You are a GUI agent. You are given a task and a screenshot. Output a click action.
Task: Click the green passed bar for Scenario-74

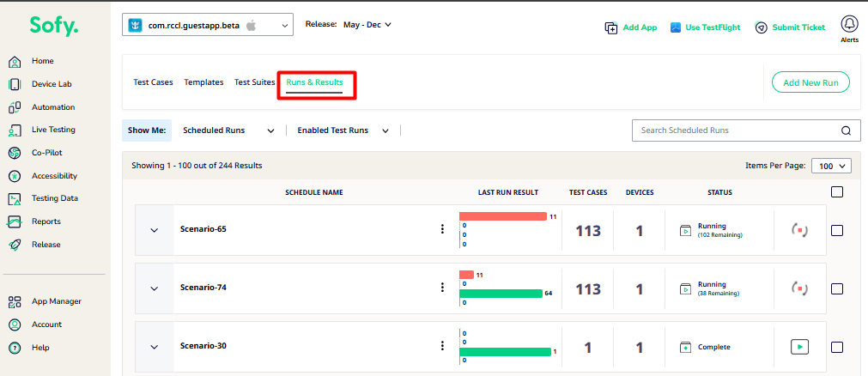point(501,294)
